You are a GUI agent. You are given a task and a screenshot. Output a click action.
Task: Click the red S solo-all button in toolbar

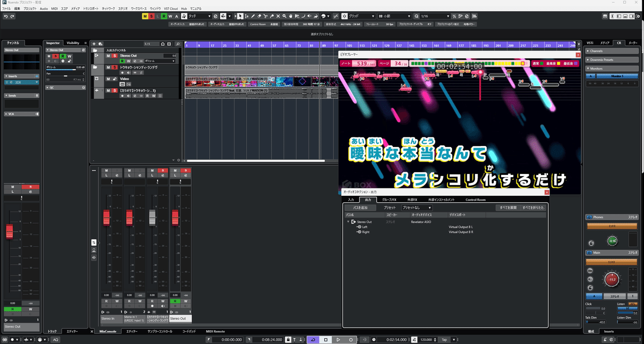(x=151, y=17)
